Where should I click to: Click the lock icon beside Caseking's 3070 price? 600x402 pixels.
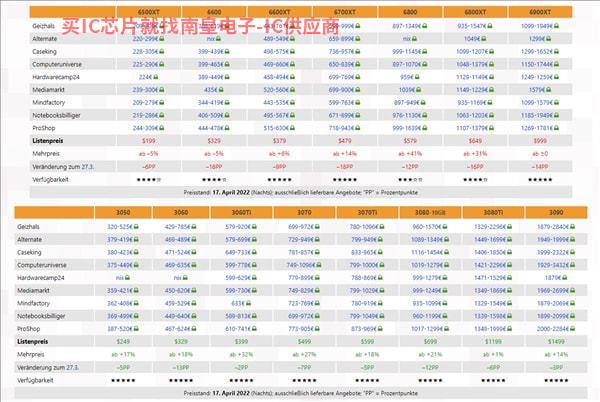[316, 252]
